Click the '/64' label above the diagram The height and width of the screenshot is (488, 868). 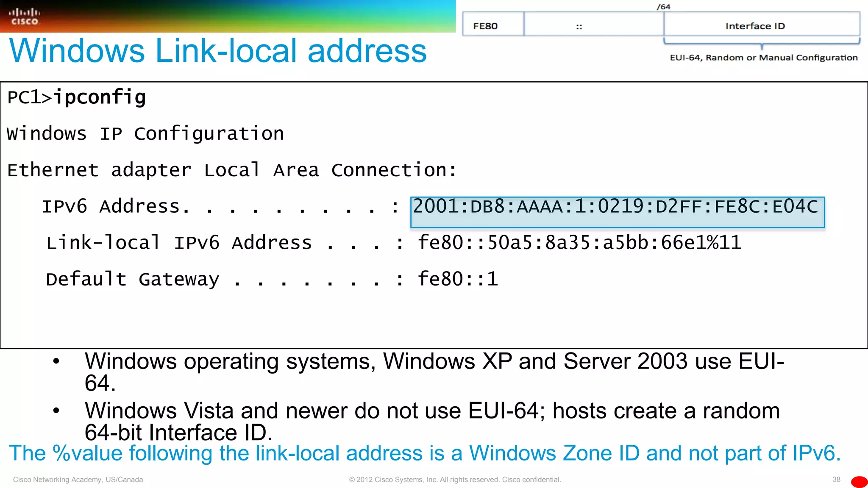click(x=663, y=7)
